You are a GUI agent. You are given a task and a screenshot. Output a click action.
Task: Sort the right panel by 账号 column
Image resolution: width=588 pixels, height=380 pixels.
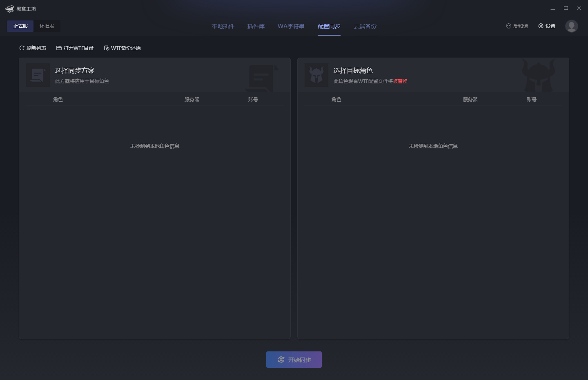(531, 99)
